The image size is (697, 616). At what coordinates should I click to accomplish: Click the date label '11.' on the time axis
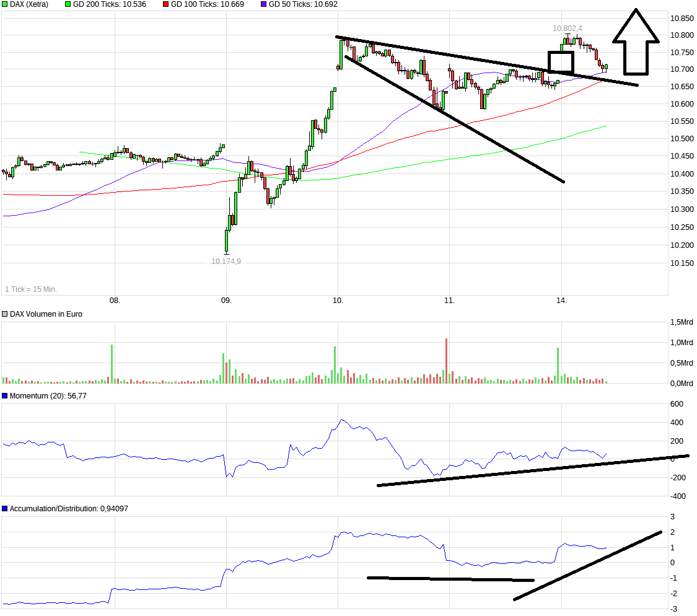tap(449, 301)
